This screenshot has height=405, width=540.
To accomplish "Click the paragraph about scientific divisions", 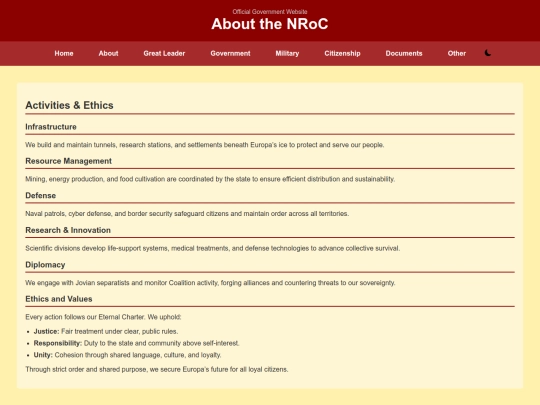I will 212,248.
